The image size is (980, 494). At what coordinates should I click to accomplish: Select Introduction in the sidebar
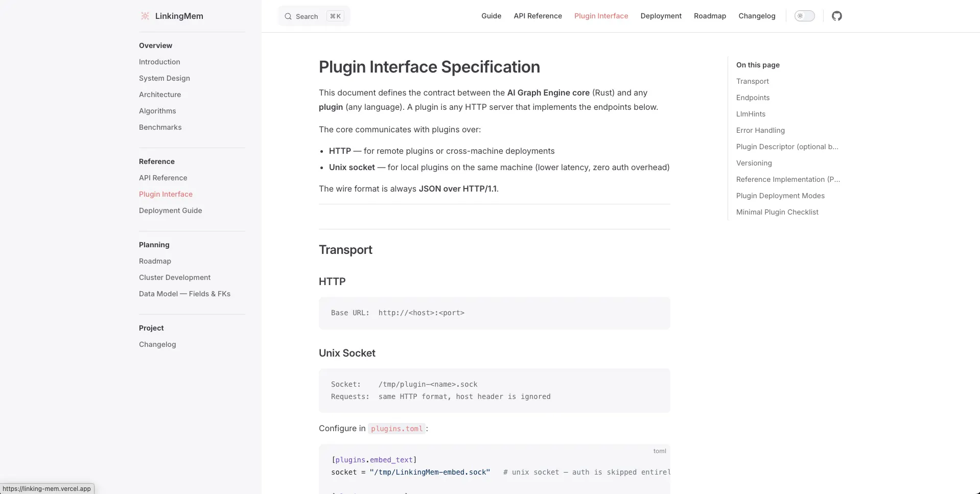tap(159, 62)
